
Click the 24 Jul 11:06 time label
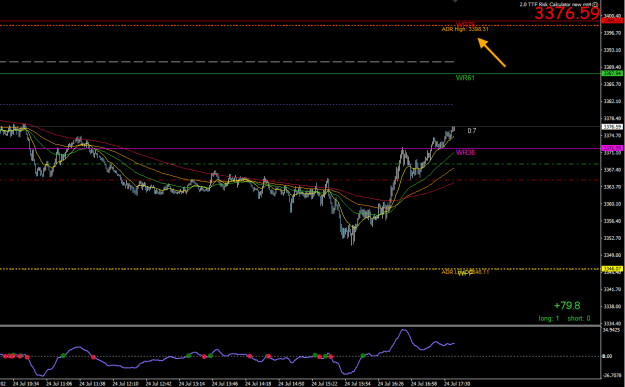(59, 384)
